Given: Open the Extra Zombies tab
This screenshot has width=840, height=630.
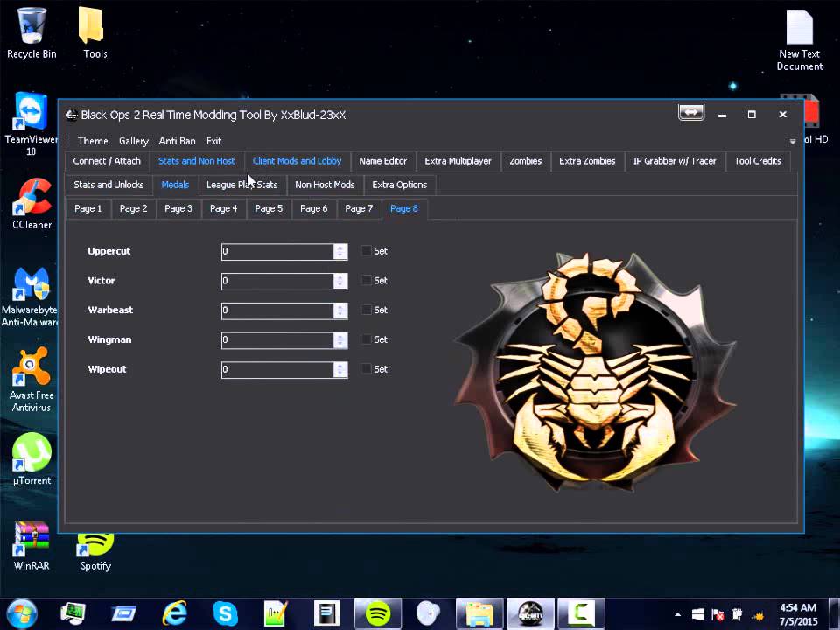Looking at the screenshot, I should tap(587, 161).
